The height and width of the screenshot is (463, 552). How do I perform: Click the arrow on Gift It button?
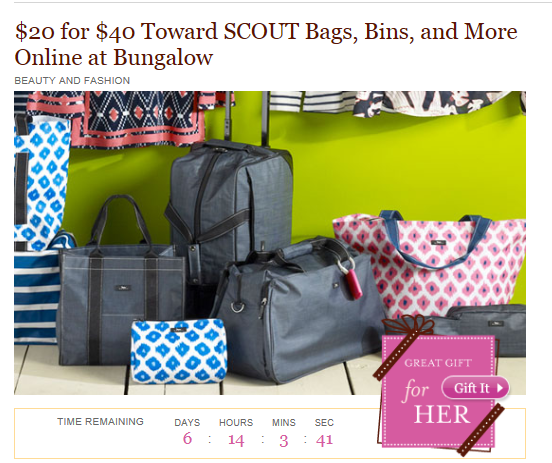click(x=500, y=388)
